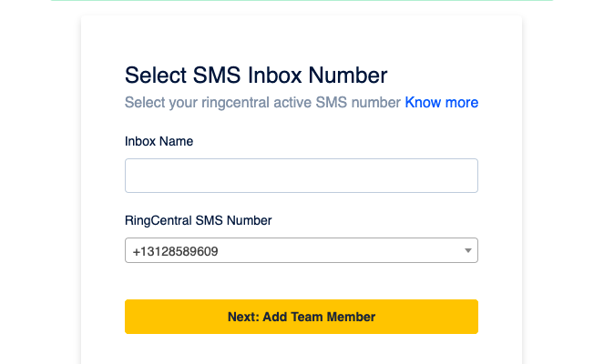This screenshot has width=604, height=364.
Task: Click the Inbox Name label
Action: 159,141
